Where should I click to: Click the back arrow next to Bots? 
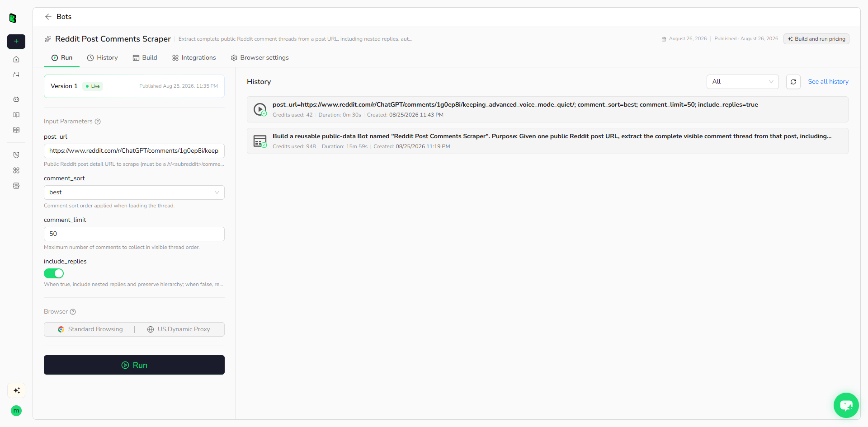click(48, 17)
